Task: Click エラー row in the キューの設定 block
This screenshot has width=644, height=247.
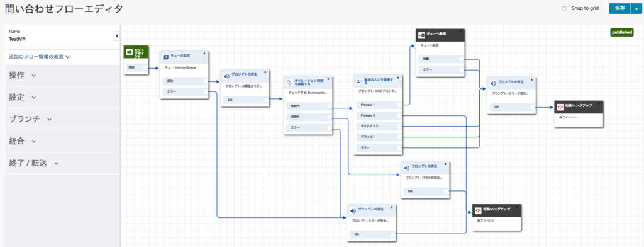Action: click(x=185, y=92)
